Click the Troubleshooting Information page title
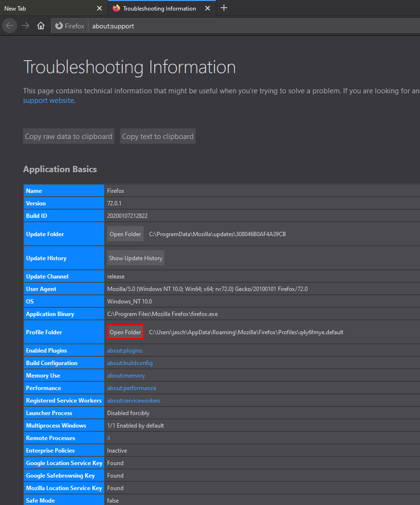The image size is (420, 505). (x=129, y=67)
